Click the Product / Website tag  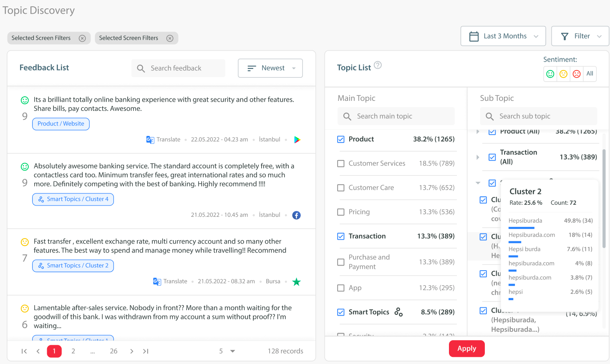61,124
